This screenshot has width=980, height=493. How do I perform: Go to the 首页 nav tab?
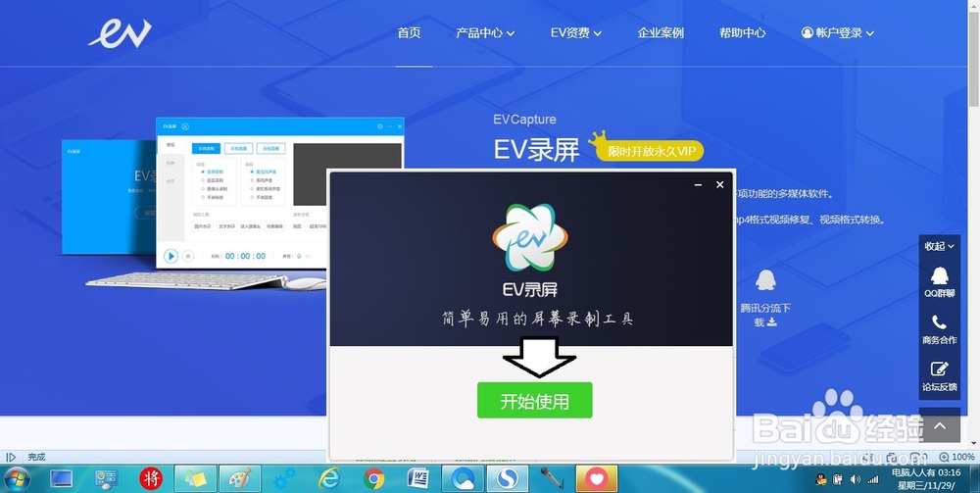point(410,33)
